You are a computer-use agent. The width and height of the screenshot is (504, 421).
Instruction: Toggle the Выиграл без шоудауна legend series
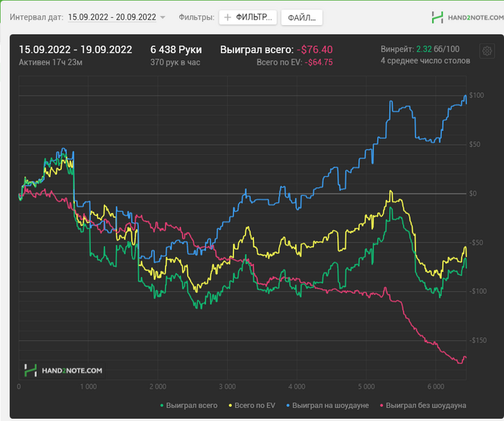click(423, 406)
